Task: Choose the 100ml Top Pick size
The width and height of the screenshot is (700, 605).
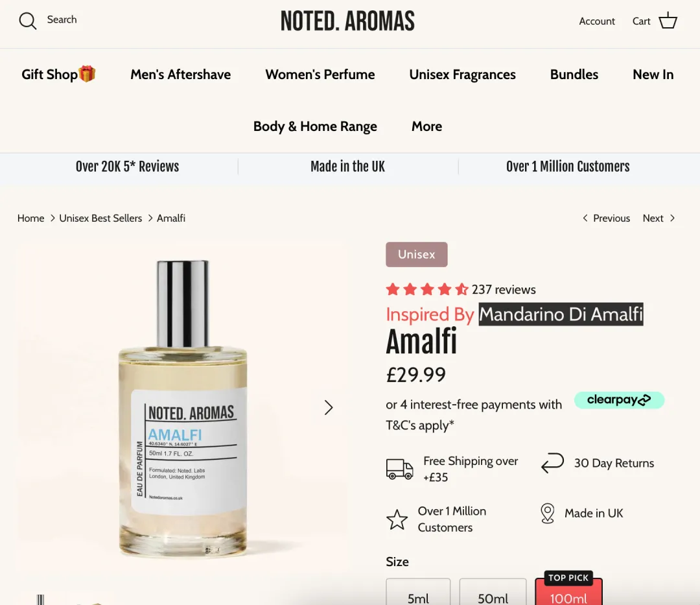Action: pyautogui.click(x=569, y=589)
